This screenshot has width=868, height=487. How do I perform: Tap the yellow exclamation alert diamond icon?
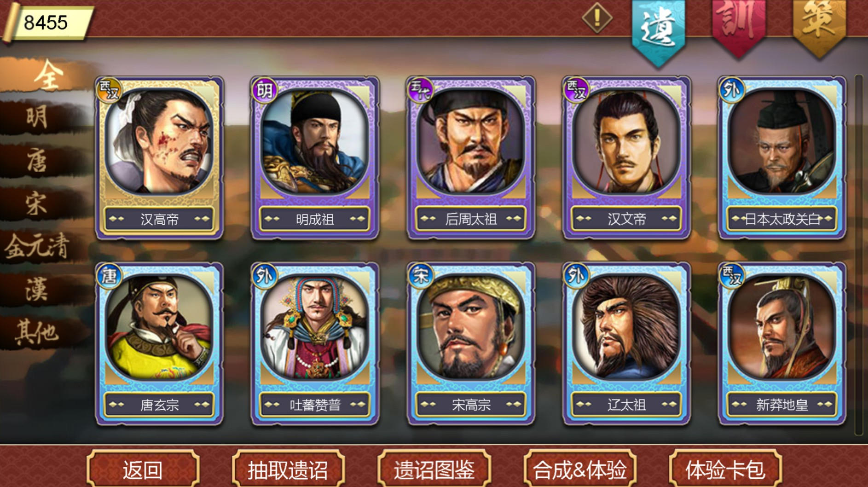tap(597, 18)
